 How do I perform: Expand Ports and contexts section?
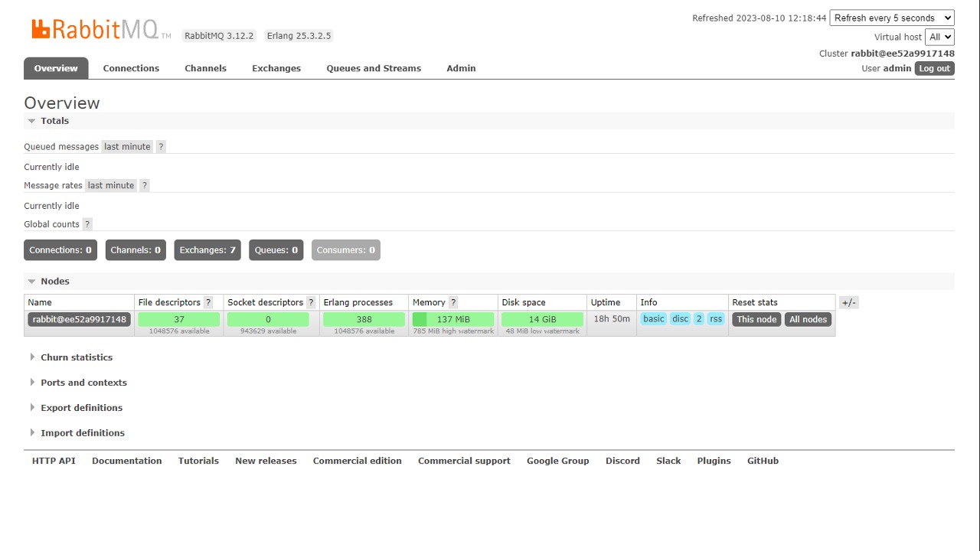click(x=83, y=383)
